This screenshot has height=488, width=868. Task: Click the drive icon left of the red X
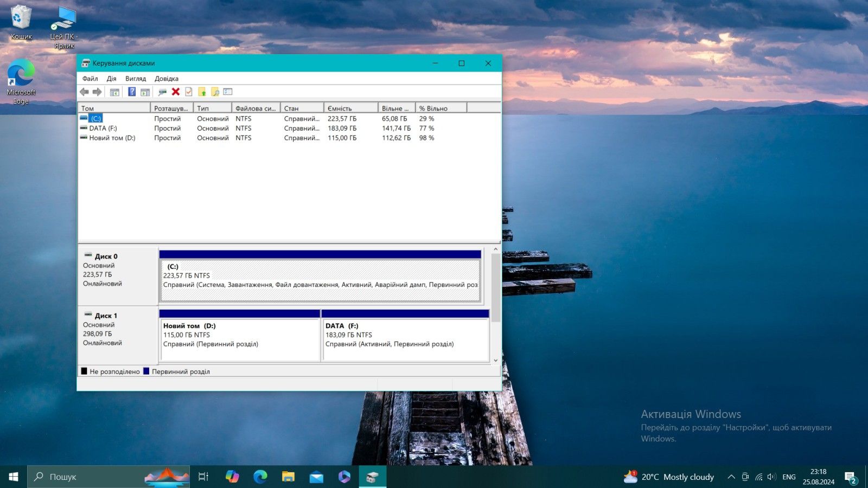coord(162,92)
